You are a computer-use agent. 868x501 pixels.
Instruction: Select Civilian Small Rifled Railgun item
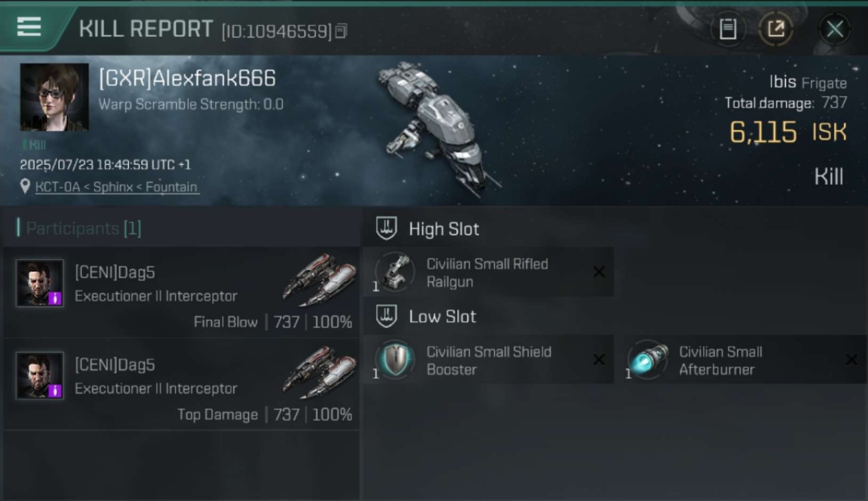[488, 272]
